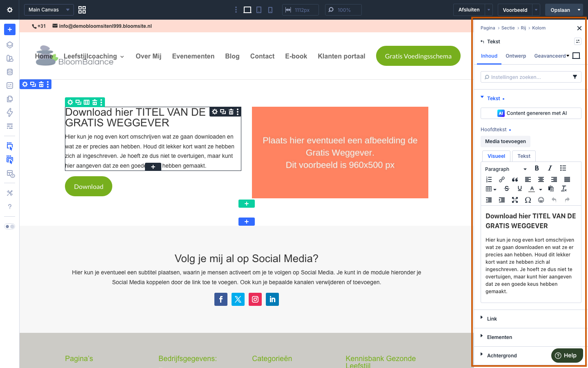This screenshot has width=588, height=368.
Task: Delete the text module via trash icon
Action: click(231, 112)
